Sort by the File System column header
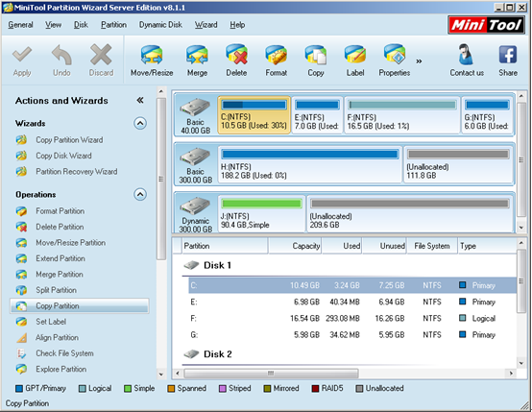This screenshot has height=412, width=532. point(432,246)
